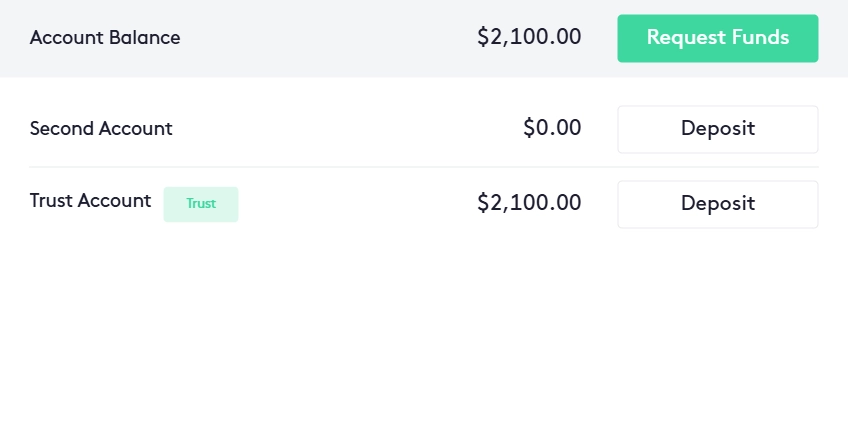848x445 pixels.
Task: Click the word Funds on the green button
Action: (x=758, y=38)
